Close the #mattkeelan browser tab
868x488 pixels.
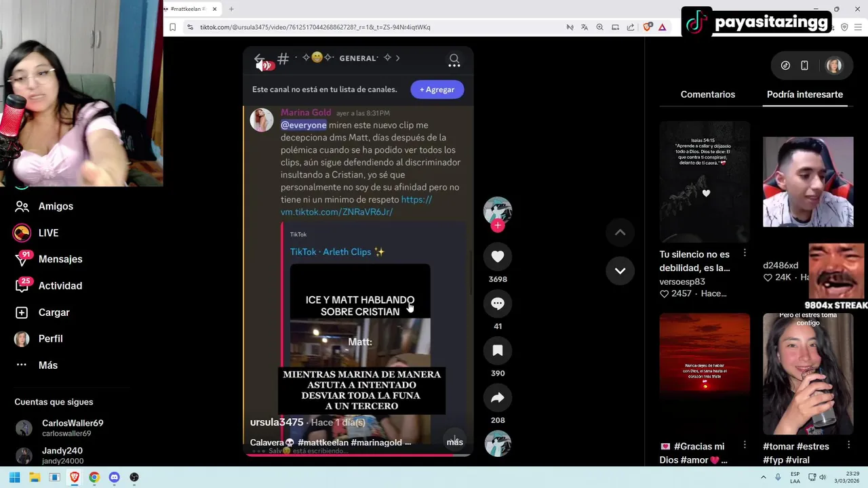pyautogui.click(x=215, y=9)
